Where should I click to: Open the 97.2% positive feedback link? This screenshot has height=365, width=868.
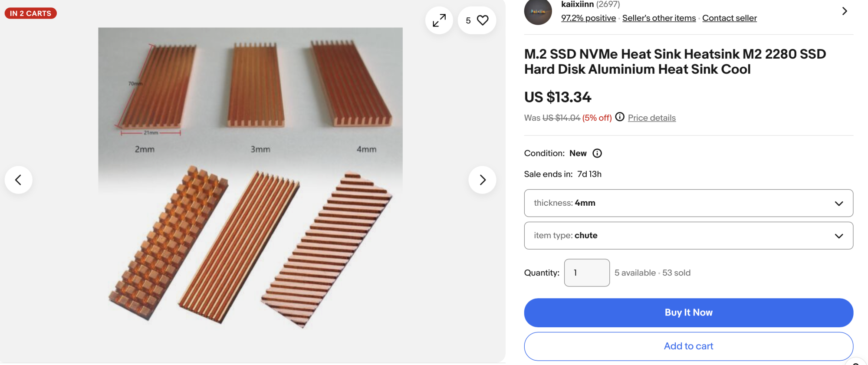(x=588, y=18)
